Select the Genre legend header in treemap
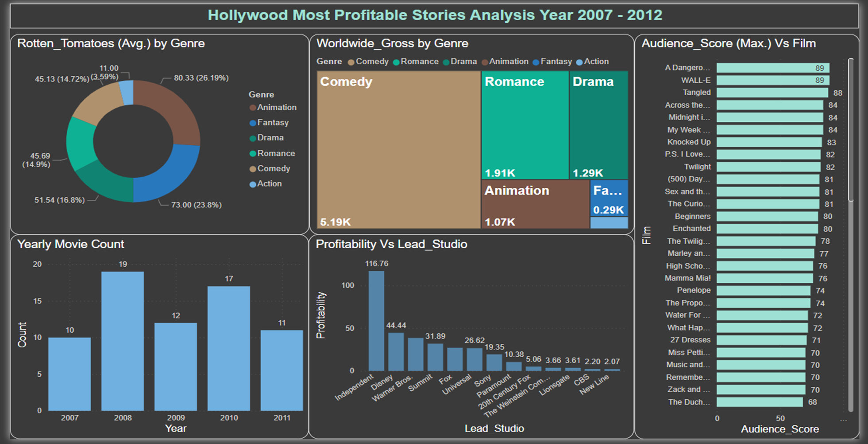This screenshot has height=444, width=868. click(329, 61)
